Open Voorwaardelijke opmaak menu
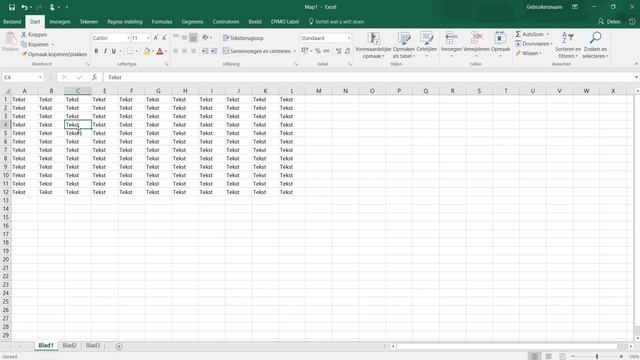 click(x=373, y=45)
